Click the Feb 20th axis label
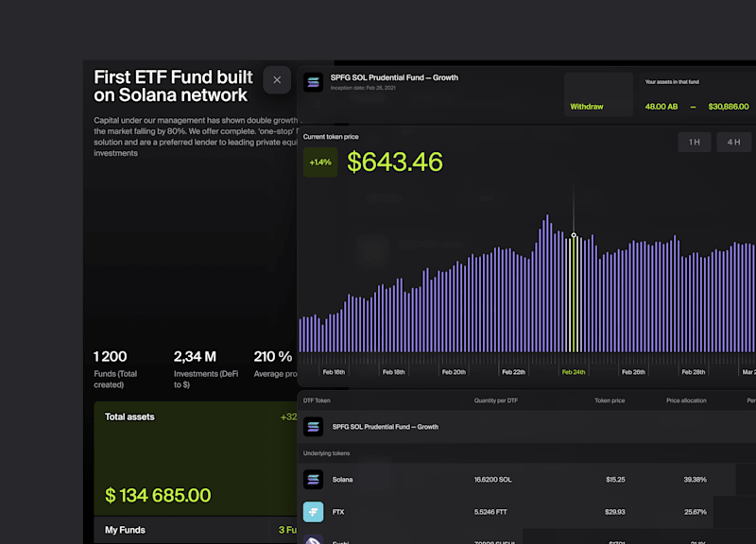This screenshot has width=756, height=544. [x=454, y=372]
